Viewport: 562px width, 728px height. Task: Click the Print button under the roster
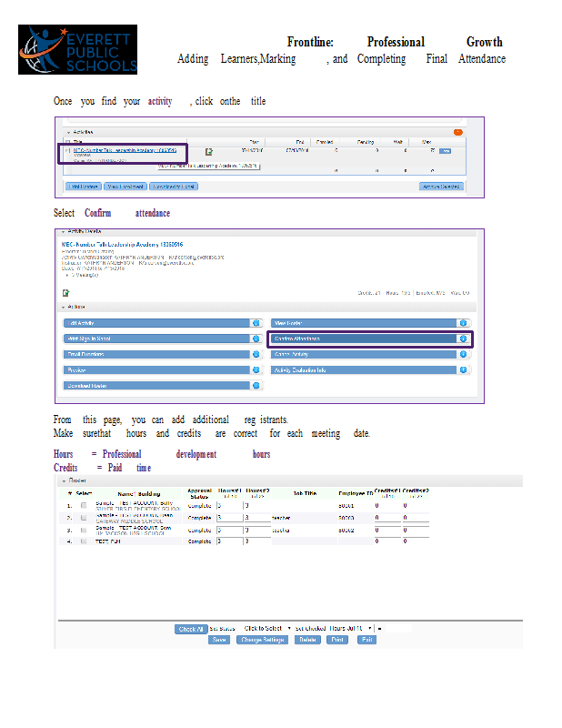point(336,640)
